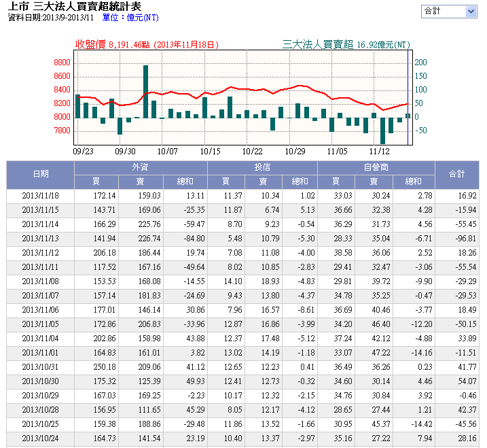Screen dimensions: 487x448
Task: Select the date cell 2013/11/01
Action: (40, 354)
